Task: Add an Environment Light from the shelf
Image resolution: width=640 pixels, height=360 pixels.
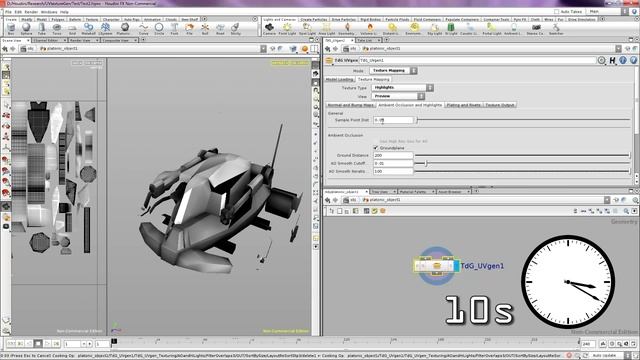Action: tap(414, 29)
